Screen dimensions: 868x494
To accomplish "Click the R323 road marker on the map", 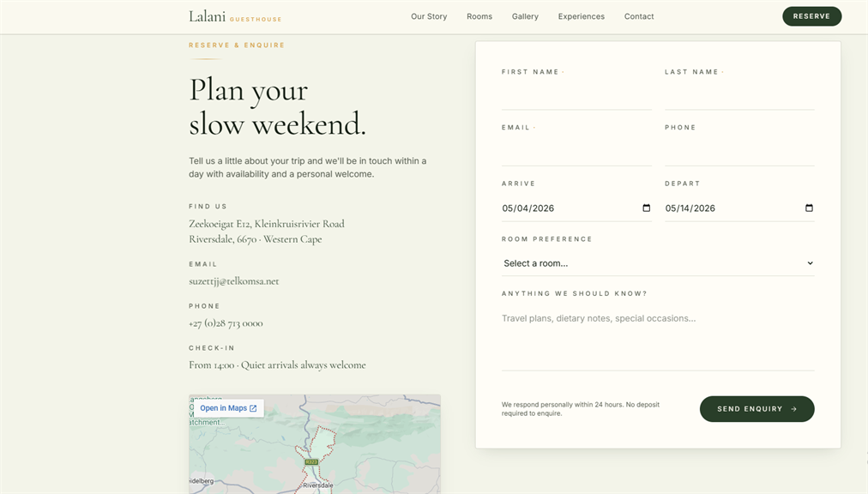I will [311, 462].
